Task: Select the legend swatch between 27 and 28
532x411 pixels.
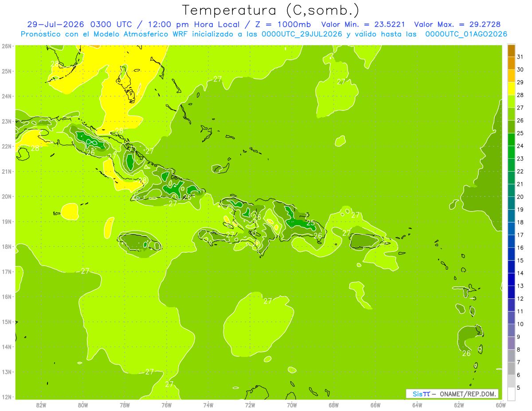Action: coord(511,101)
